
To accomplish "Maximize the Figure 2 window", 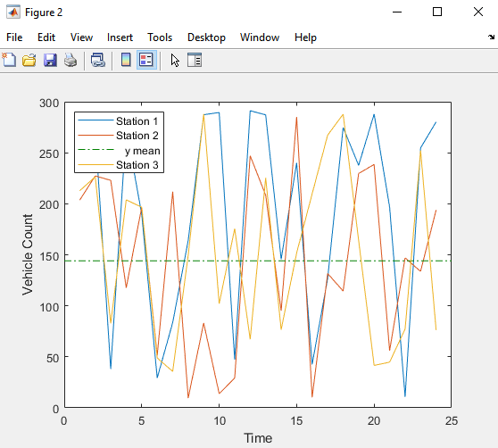I will [437, 12].
